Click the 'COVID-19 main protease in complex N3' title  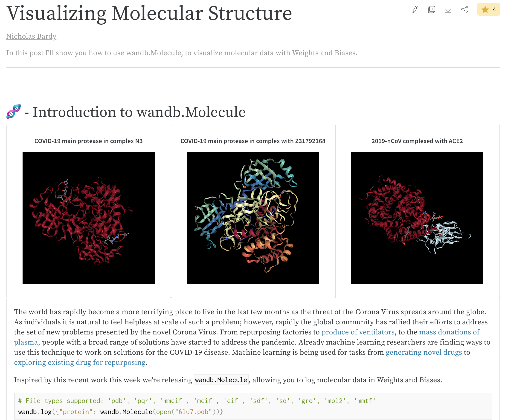88,141
